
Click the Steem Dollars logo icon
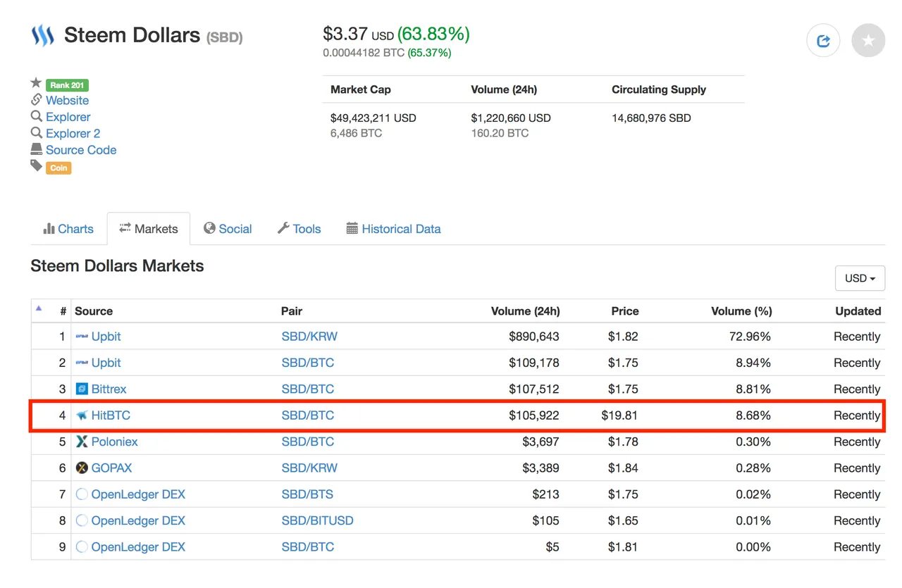42,36
